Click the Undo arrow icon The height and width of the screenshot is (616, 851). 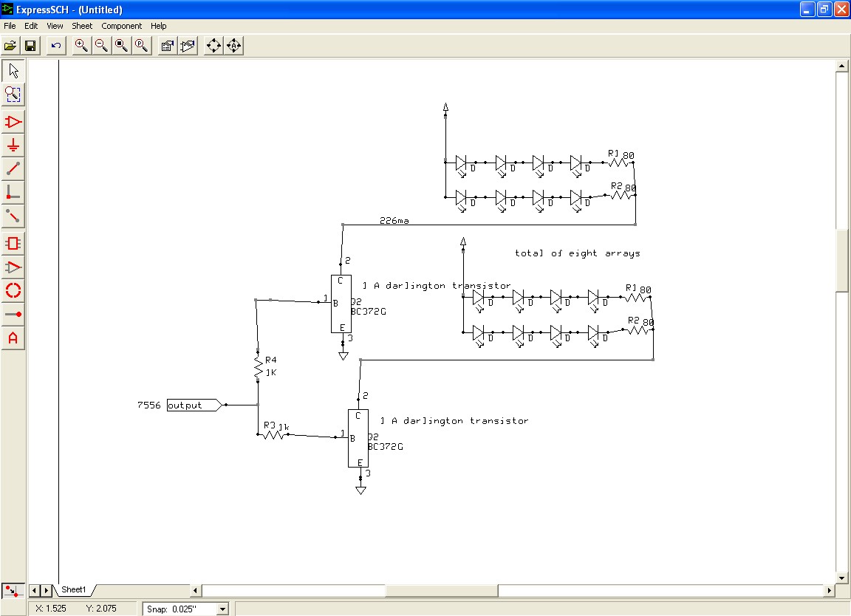pyautogui.click(x=56, y=46)
